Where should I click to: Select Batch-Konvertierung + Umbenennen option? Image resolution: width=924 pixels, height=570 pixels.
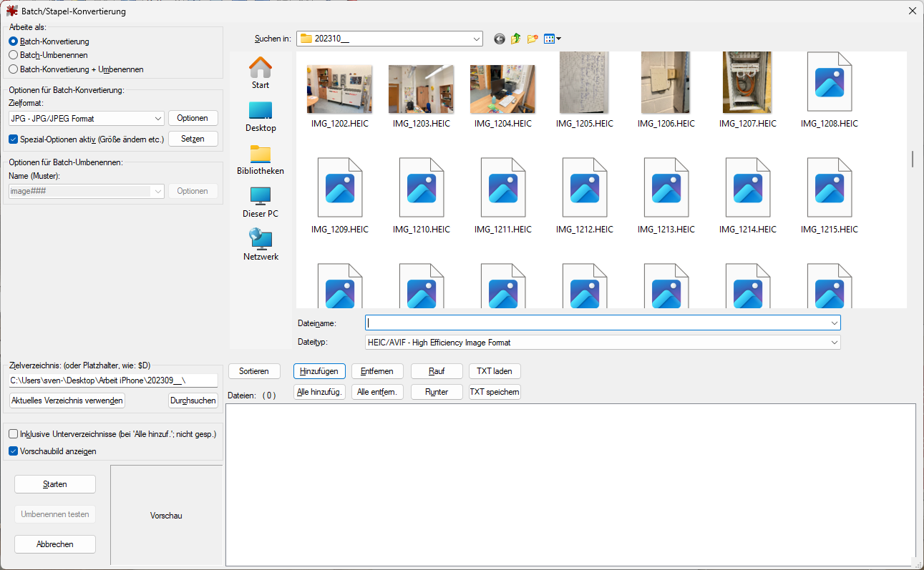click(x=76, y=69)
